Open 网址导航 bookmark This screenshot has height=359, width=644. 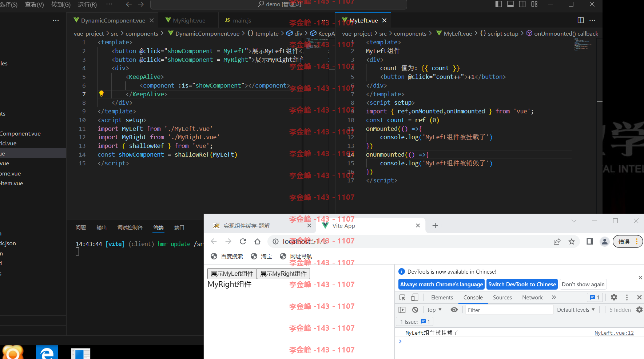[296, 256]
